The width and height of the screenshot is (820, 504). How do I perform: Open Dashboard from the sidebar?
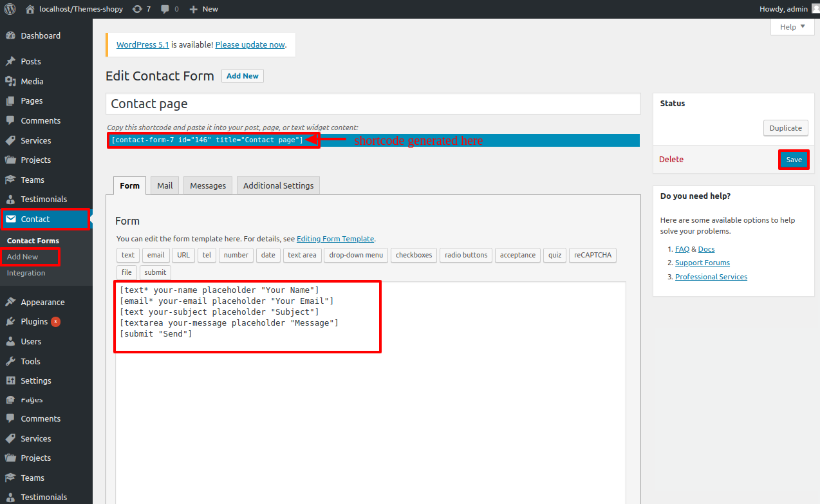click(x=40, y=36)
